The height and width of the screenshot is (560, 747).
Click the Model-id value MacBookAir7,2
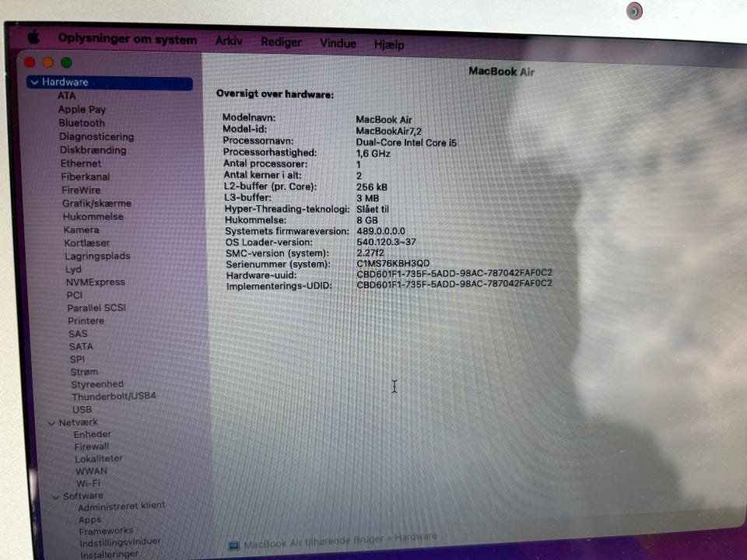coord(389,131)
